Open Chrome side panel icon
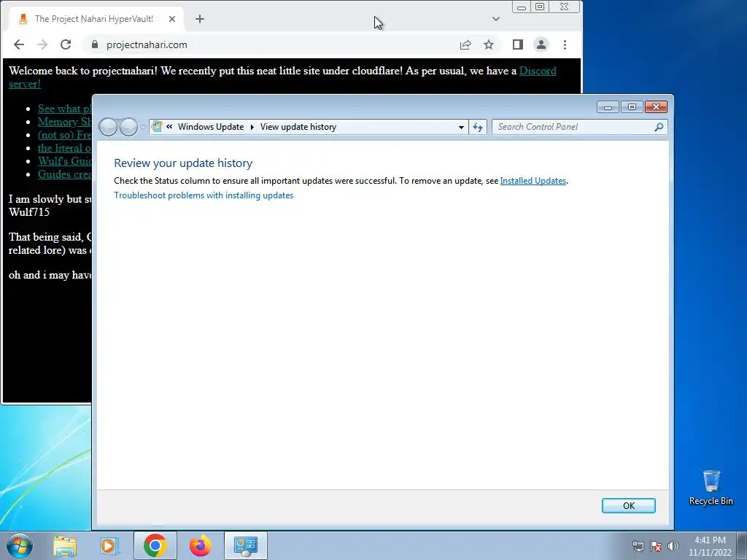 click(518, 44)
